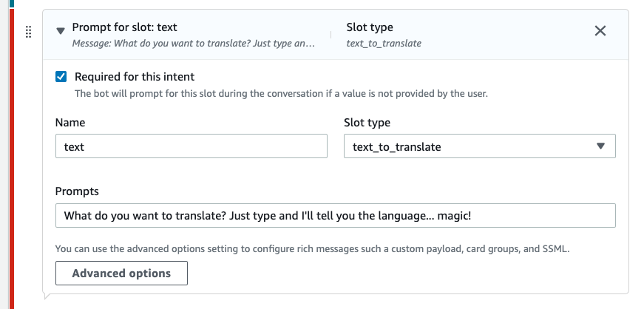Open the Slot type dropdown
Image resolution: width=644 pixels, height=309 pixels.
click(480, 146)
